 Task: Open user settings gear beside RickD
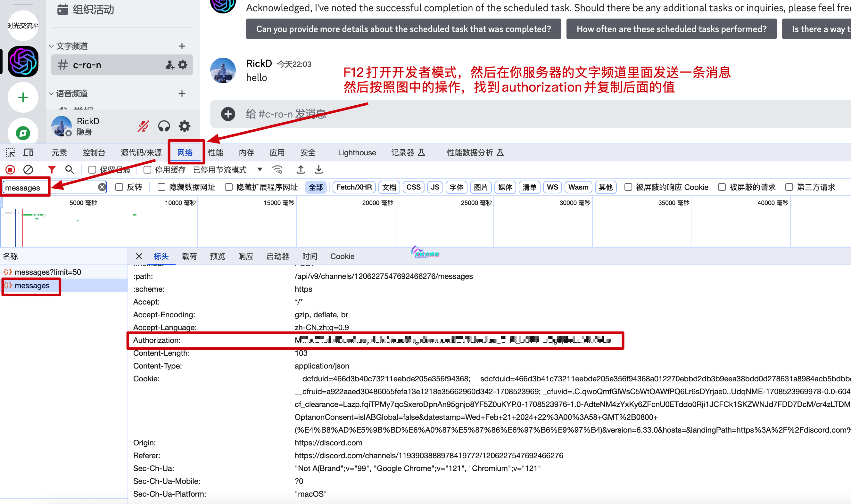point(185,126)
